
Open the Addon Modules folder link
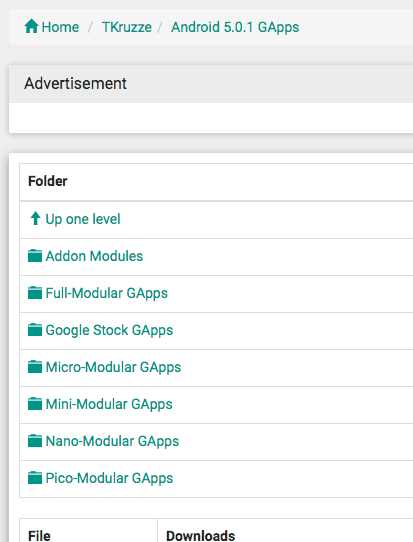tap(94, 256)
